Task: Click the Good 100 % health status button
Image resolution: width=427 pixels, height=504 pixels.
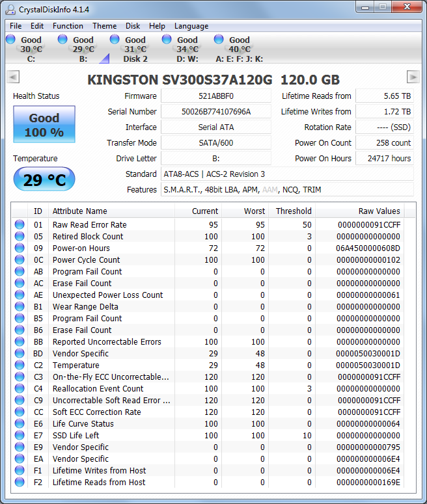Action: [x=44, y=124]
